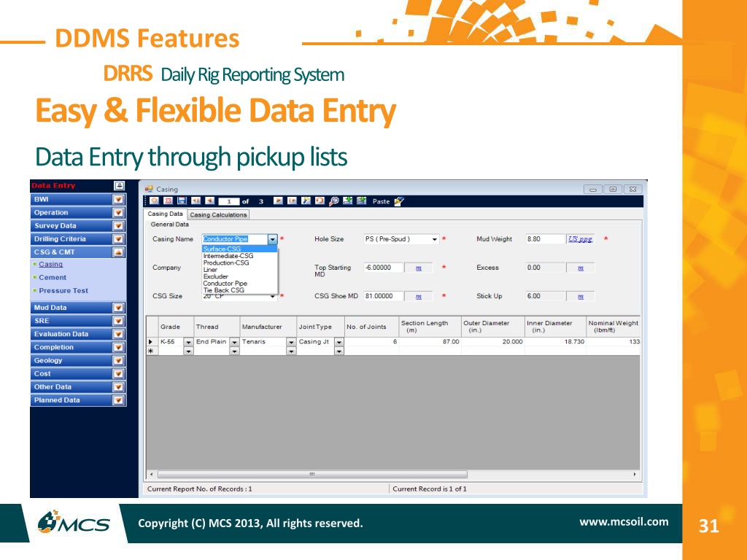Viewport: 747px width, 560px height.
Task: Expand the SRE section
Action: pos(118,321)
